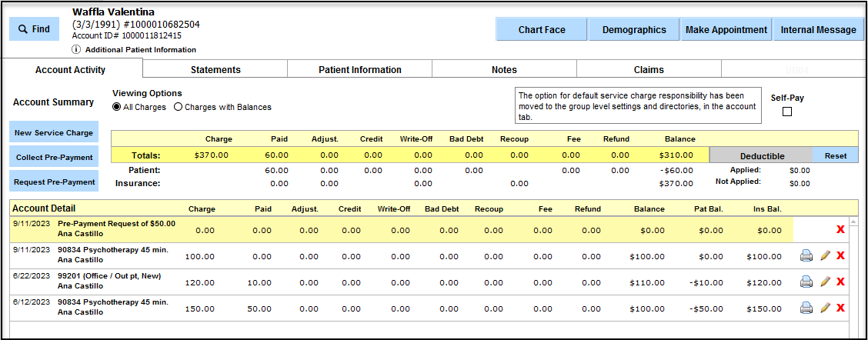Click New Service Charge button
The height and width of the screenshot is (340, 868).
pos(54,133)
